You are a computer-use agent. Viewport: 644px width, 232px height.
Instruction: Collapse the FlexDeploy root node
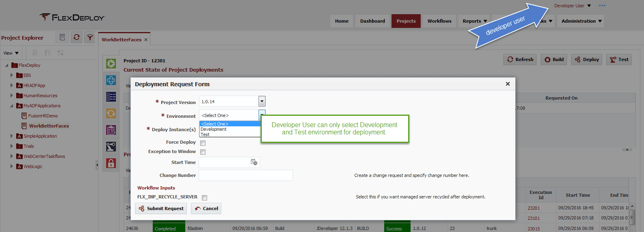pos(7,65)
